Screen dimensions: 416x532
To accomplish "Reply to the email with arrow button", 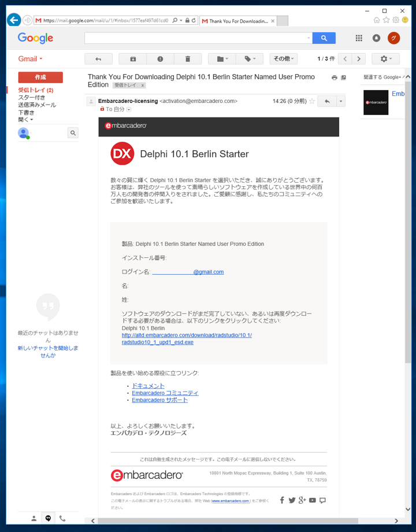I will pyautogui.click(x=327, y=101).
